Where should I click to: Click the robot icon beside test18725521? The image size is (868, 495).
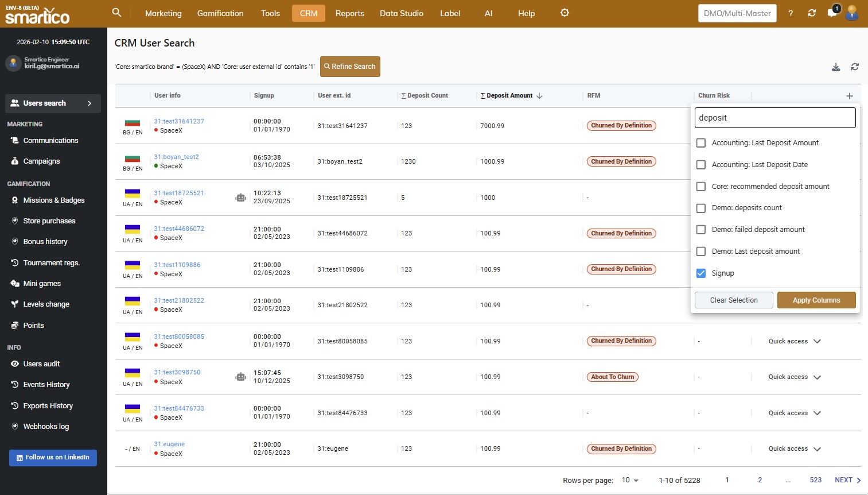pyautogui.click(x=240, y=198)
